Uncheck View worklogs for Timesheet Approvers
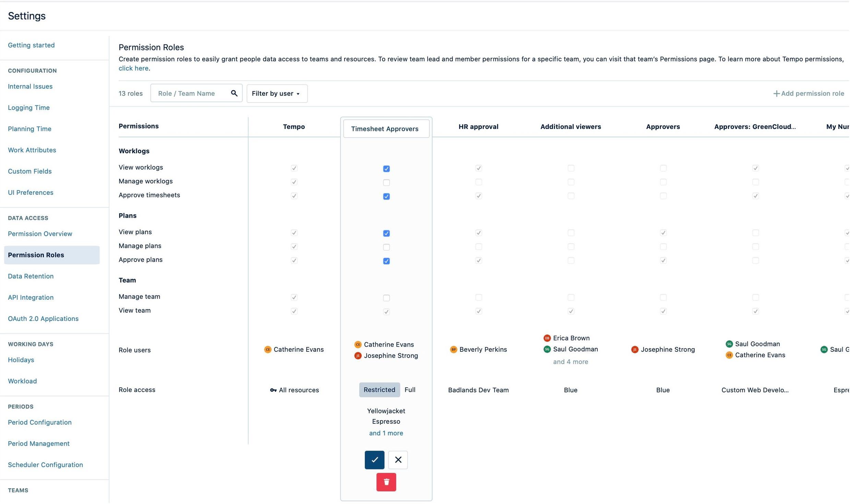 [x=386, y=169]
